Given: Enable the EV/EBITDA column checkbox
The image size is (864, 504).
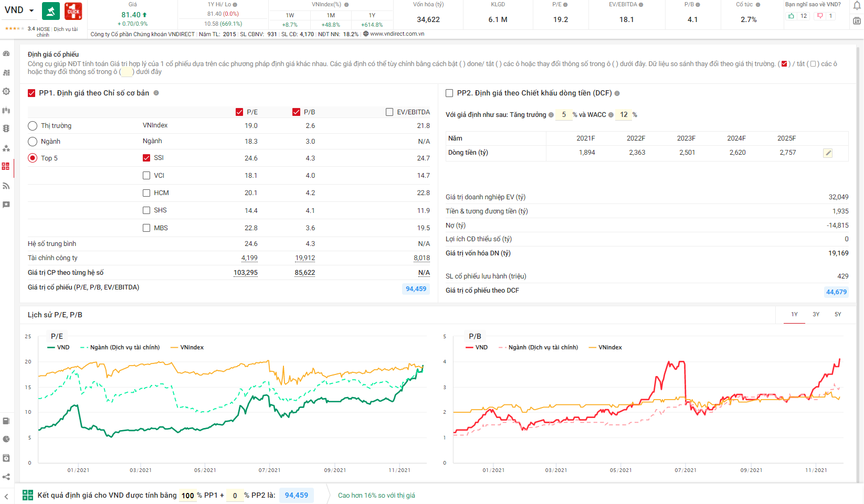Looking at the screenshot, I should (389, 112).
